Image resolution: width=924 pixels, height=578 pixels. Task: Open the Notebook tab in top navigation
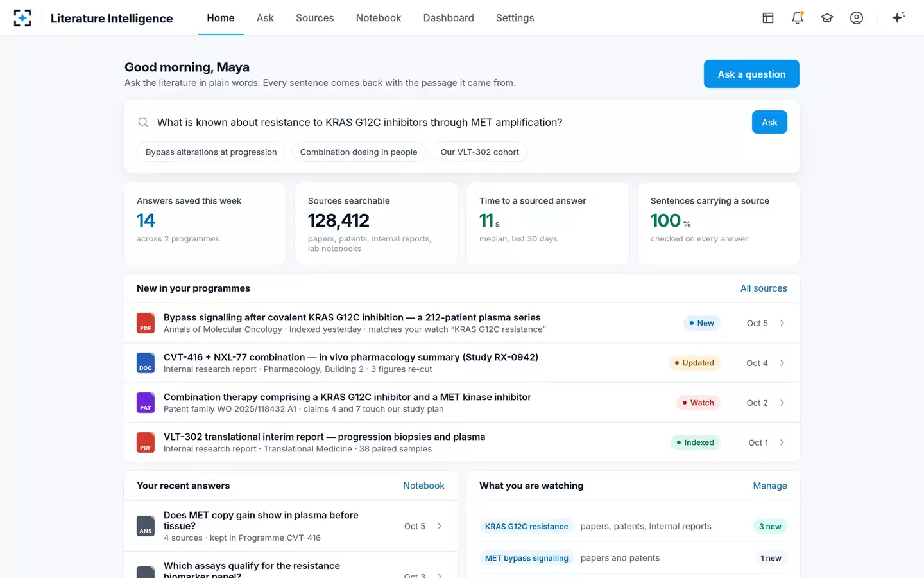point(379,18)
